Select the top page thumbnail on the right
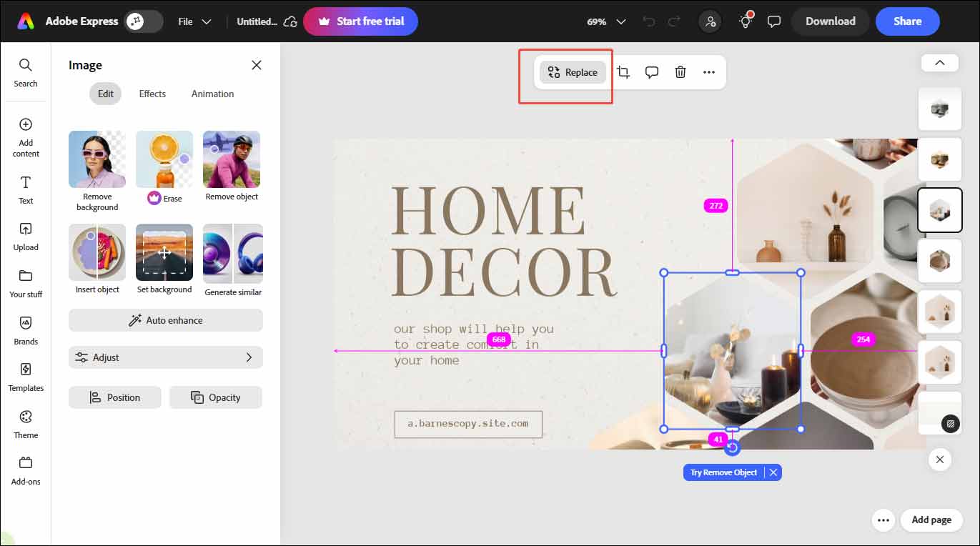The width and height of the screenshot is (980, 546). [939, 109]
